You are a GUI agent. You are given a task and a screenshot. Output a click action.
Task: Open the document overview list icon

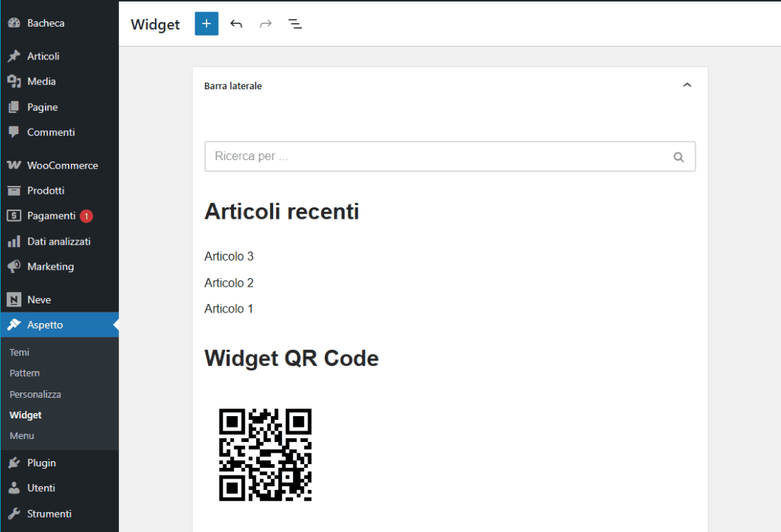(x=295, y=24)
